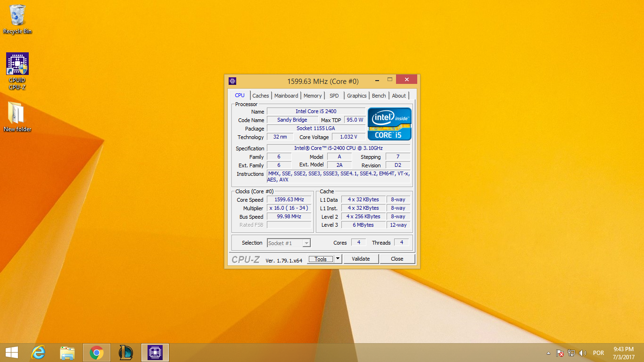
Task: Expand the Tools dropdown arrow
Action: (338, 259)
